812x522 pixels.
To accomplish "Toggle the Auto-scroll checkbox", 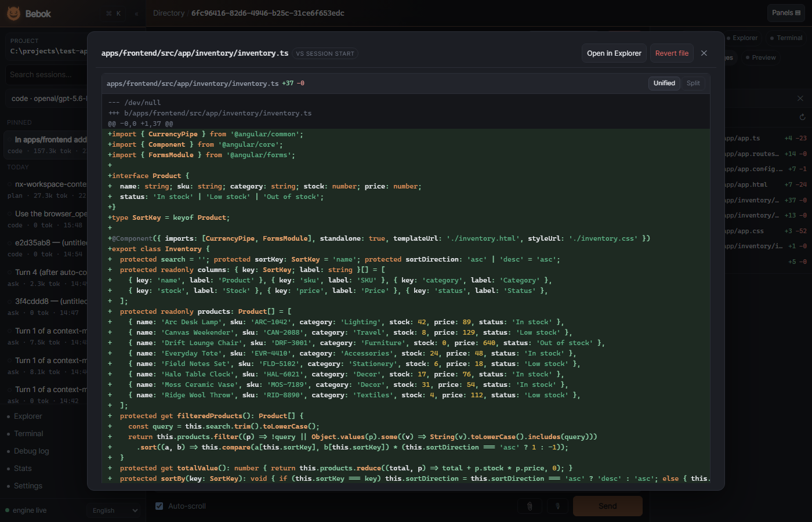I will pyautogui.click(x=159, y=506).
